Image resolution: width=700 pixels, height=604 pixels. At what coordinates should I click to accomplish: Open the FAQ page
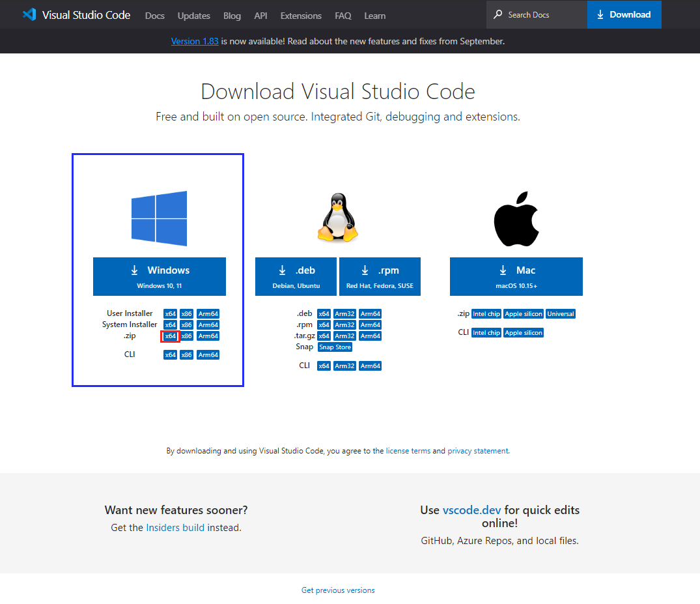343,16
